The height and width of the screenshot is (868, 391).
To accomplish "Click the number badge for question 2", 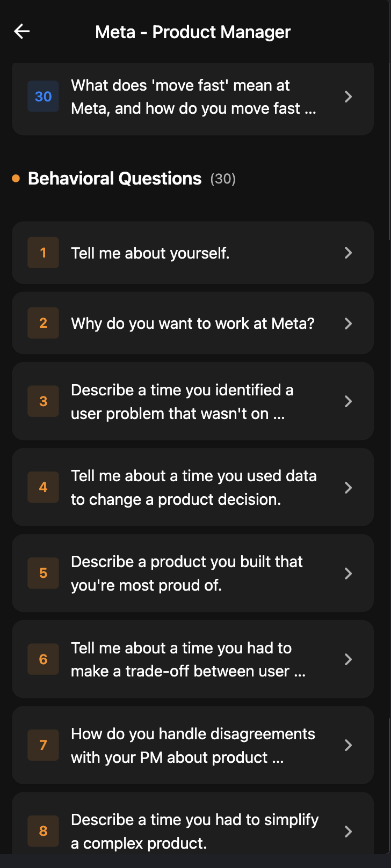I will 43,323.
